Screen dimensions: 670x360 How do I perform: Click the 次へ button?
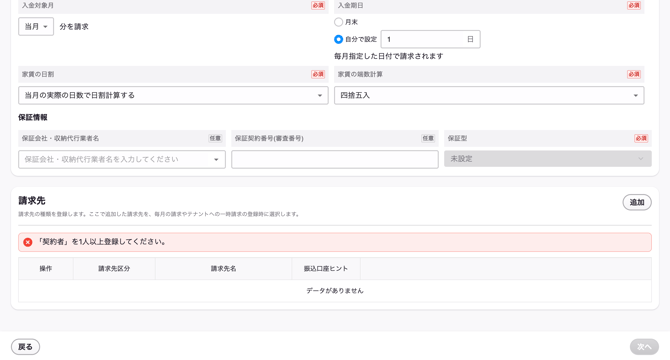644,347
